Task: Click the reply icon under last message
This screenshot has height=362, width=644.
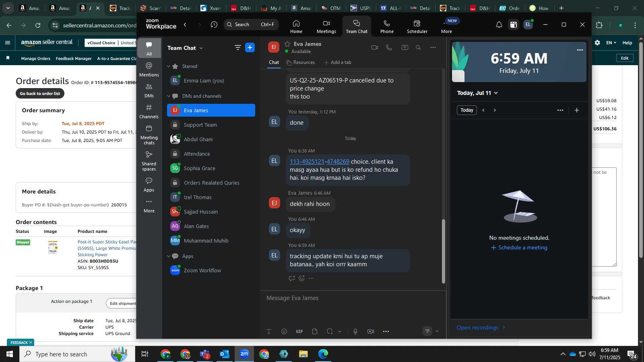Action: click(x=292, y=278)
